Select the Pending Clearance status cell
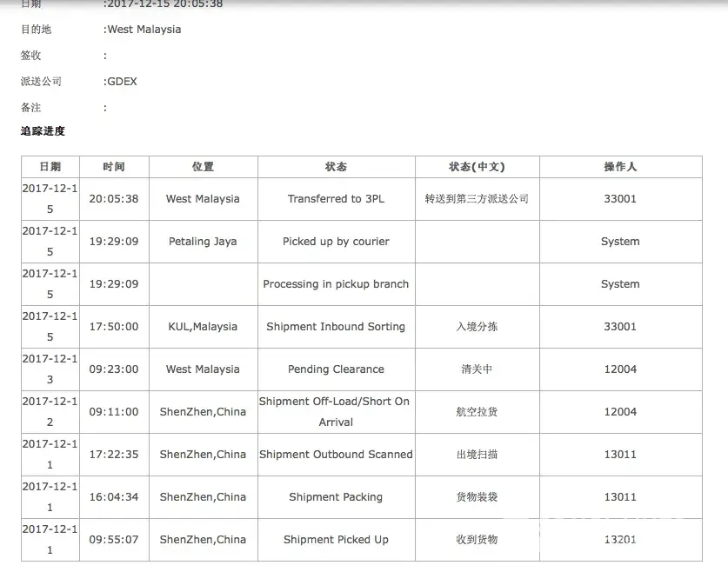Screen dimensions: 728x572 point(336,369)
